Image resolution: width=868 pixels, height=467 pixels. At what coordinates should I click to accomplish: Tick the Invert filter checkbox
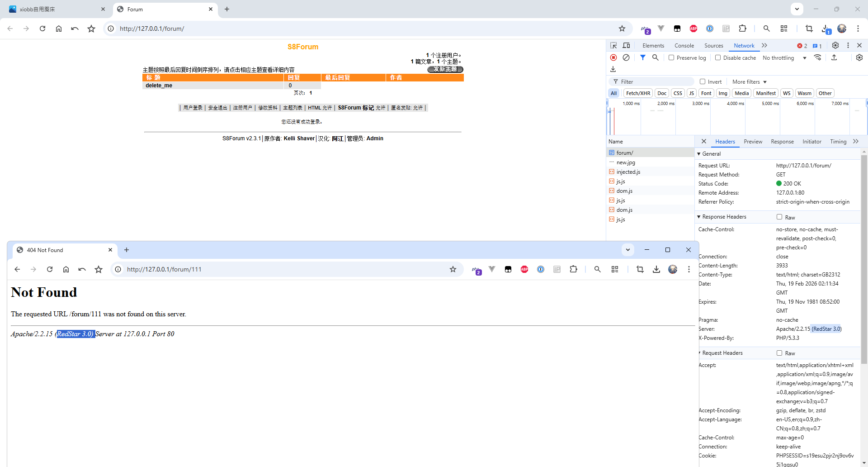tap(703, 82)
